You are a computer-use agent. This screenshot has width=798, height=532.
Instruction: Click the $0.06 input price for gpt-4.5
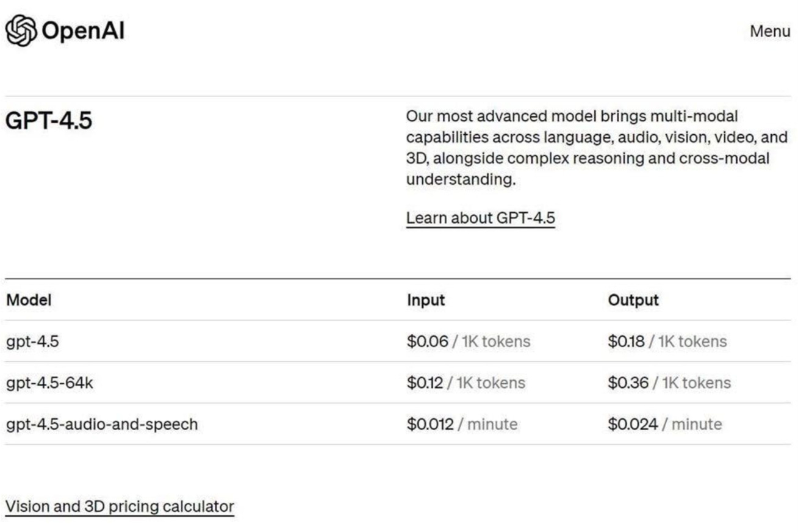(x=428, y=342)
